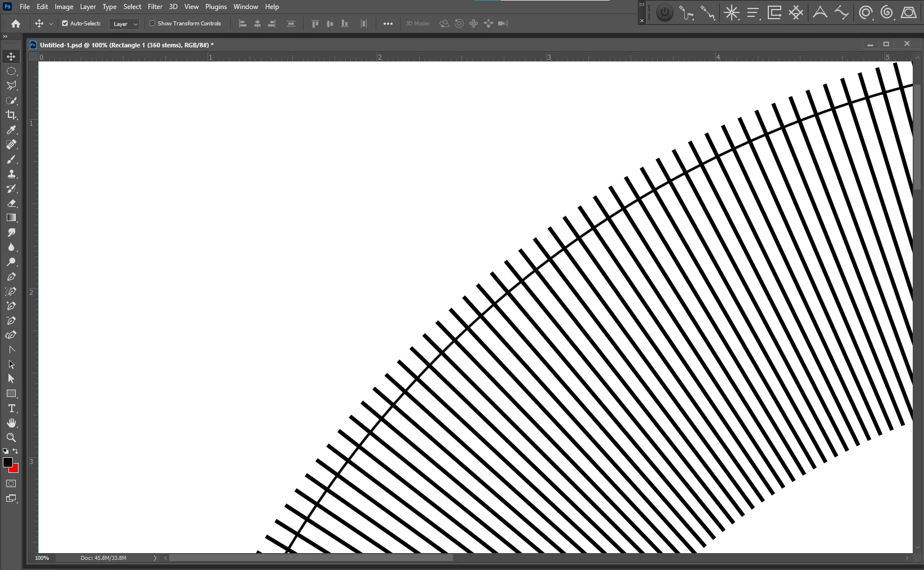Select the Eyedropper tool
The width and height of the screenshot is (924, 570).
[11, 130]
